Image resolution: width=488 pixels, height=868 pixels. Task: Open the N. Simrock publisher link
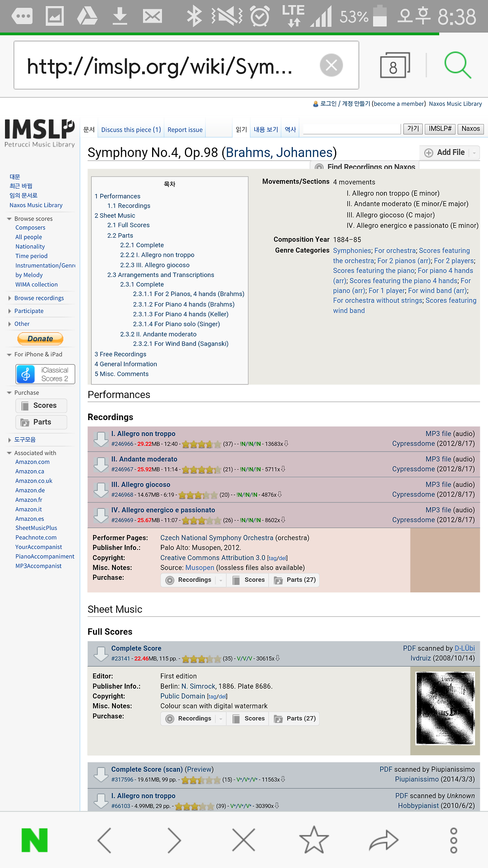click(198, 686)
